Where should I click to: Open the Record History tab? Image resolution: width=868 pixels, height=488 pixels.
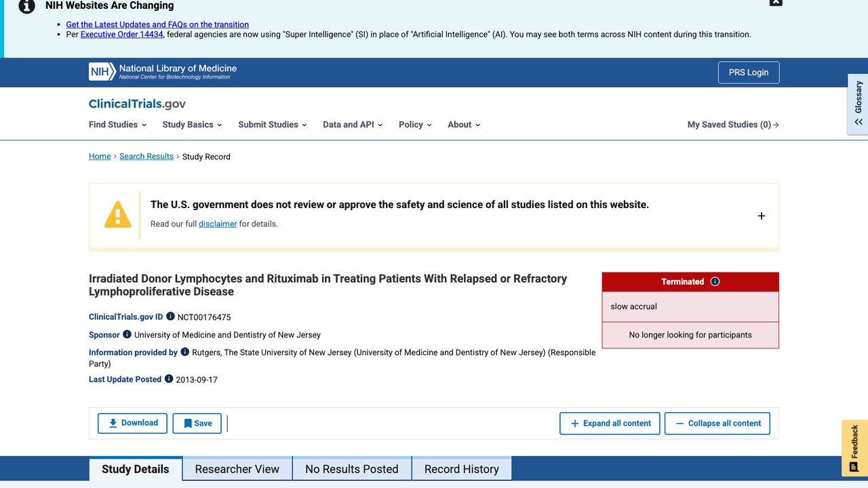462,469
